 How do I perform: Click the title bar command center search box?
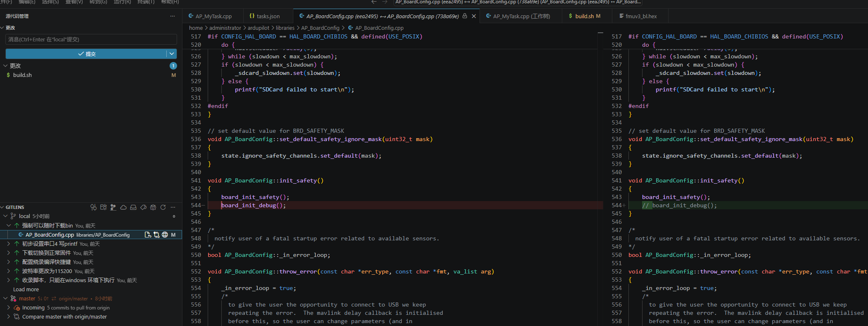click(518, 2)
